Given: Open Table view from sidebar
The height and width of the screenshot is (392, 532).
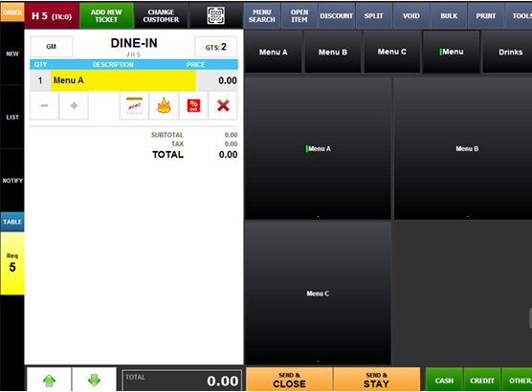Looking at the screenshot, I should [x=12, y=222].
